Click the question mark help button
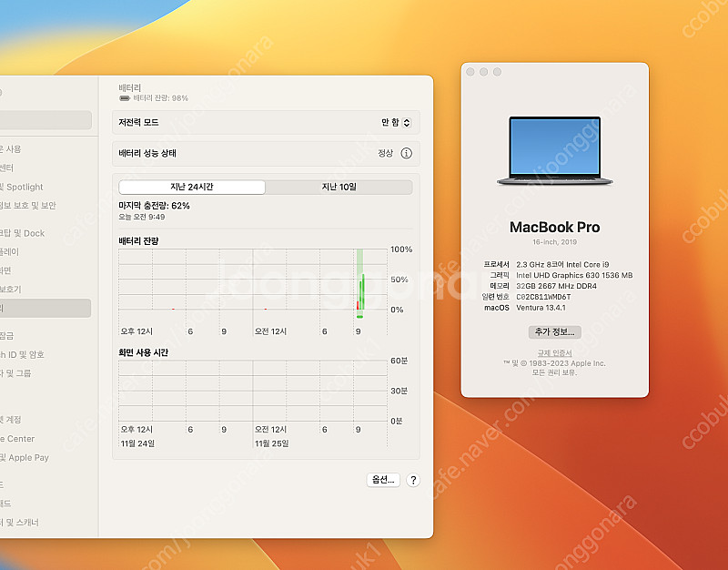This screenshot has height=570, width=728. [x=413, y=480]
